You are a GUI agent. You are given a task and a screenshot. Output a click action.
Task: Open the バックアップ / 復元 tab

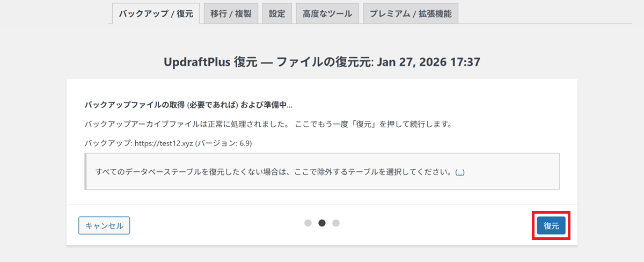coord(156,14)
